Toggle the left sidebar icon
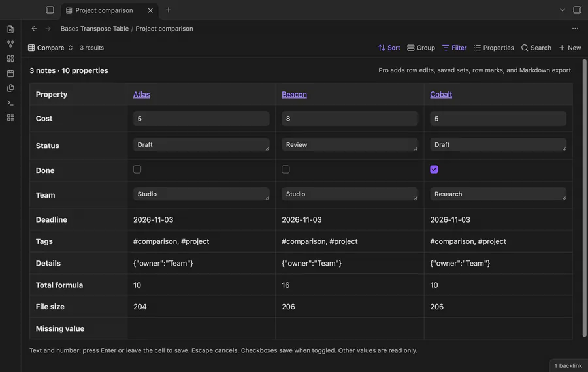 click(50, 10)
